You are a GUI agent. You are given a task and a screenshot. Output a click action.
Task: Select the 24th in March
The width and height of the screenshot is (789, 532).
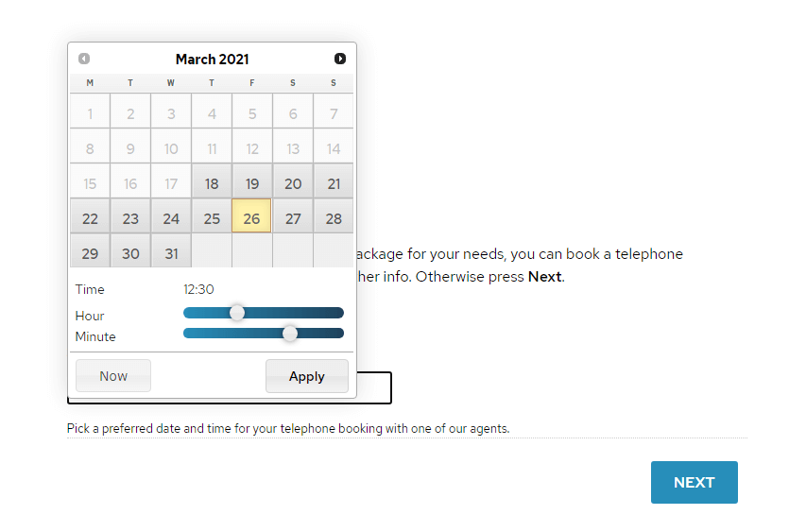171,215
